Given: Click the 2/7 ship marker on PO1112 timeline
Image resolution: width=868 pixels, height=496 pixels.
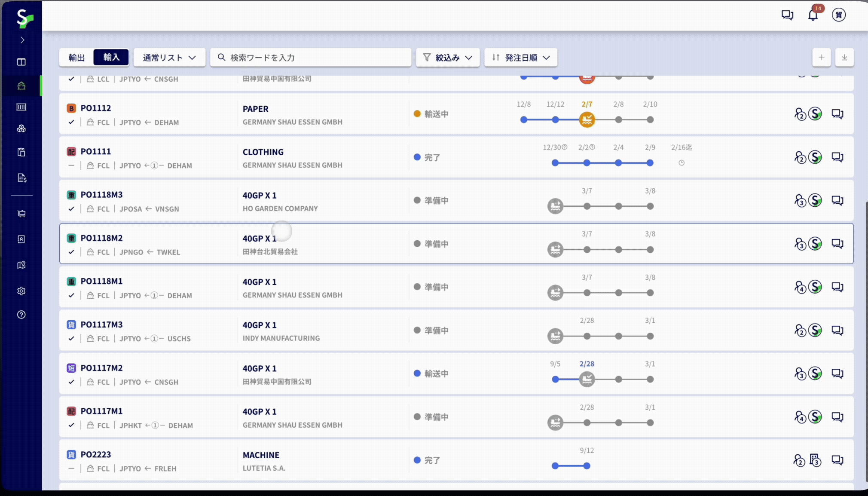Looking at the screenshot, I should 587,120.
